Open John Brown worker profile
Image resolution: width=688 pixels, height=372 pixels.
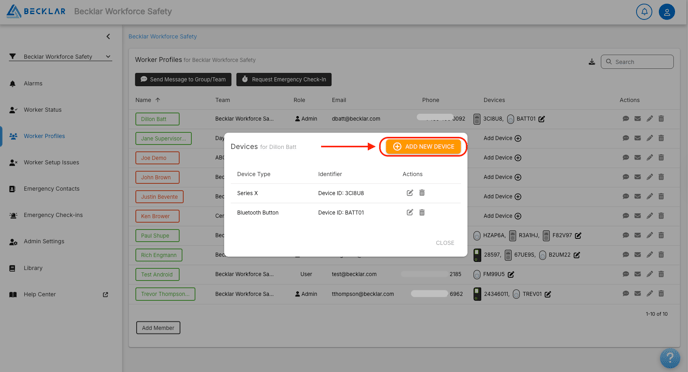158,177
